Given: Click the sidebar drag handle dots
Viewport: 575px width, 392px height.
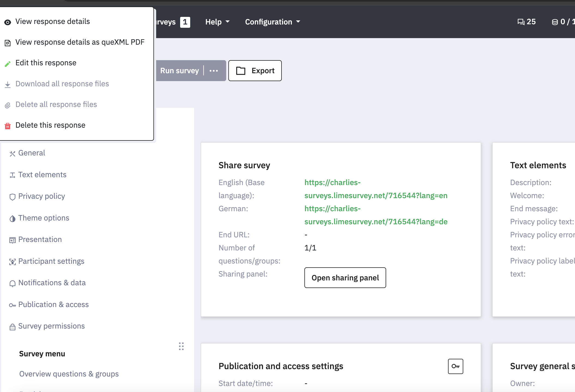Looking at the screenshot, I should click(181, 346).
